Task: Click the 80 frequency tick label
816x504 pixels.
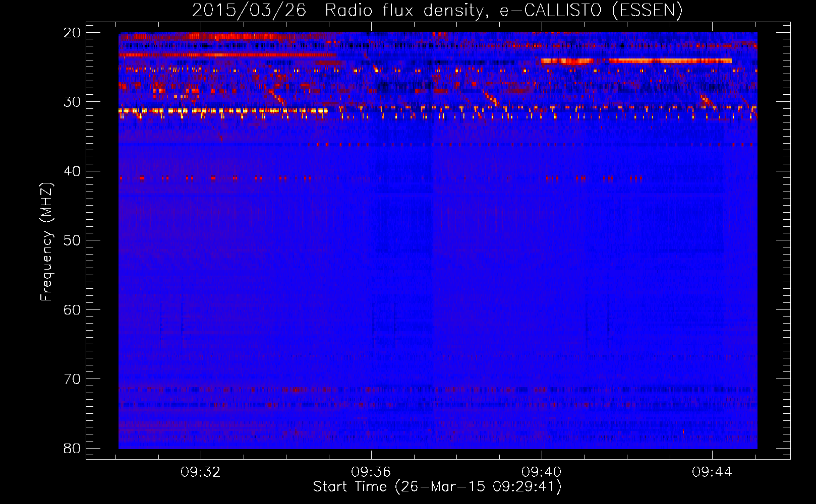Action: click(72, 448)
